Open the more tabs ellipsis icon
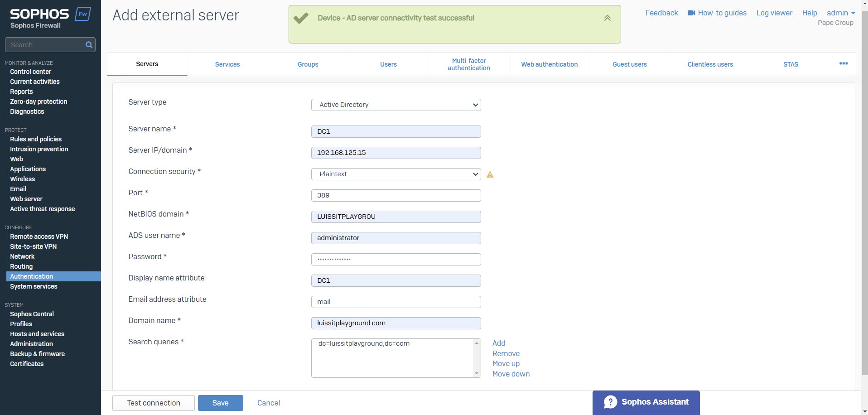The image size is (868, 415). (843, 63)
